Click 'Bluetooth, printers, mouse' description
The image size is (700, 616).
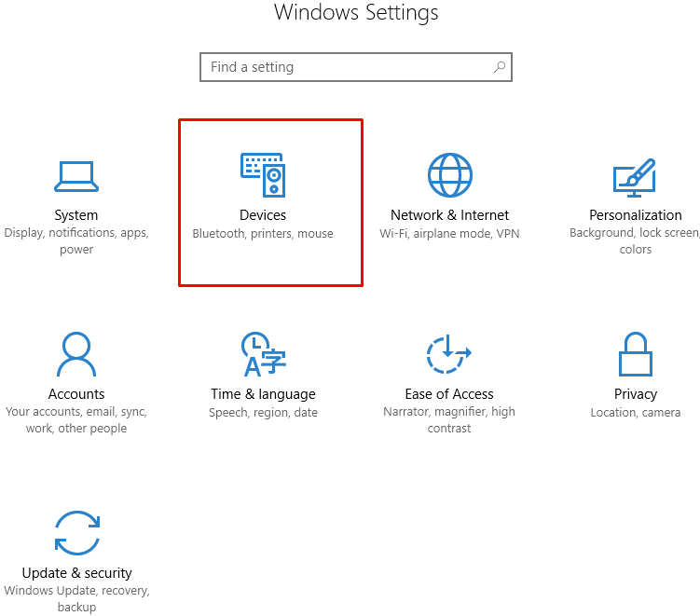263,234
